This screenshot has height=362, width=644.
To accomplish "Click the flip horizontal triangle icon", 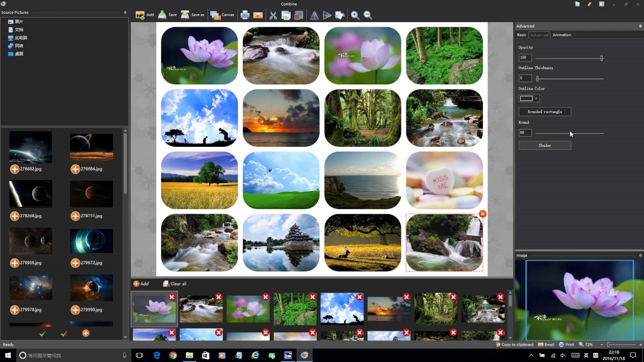I will click(314, 15).
